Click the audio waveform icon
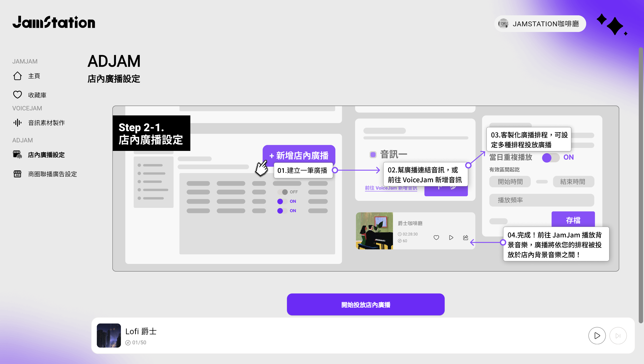 point(18,123)
